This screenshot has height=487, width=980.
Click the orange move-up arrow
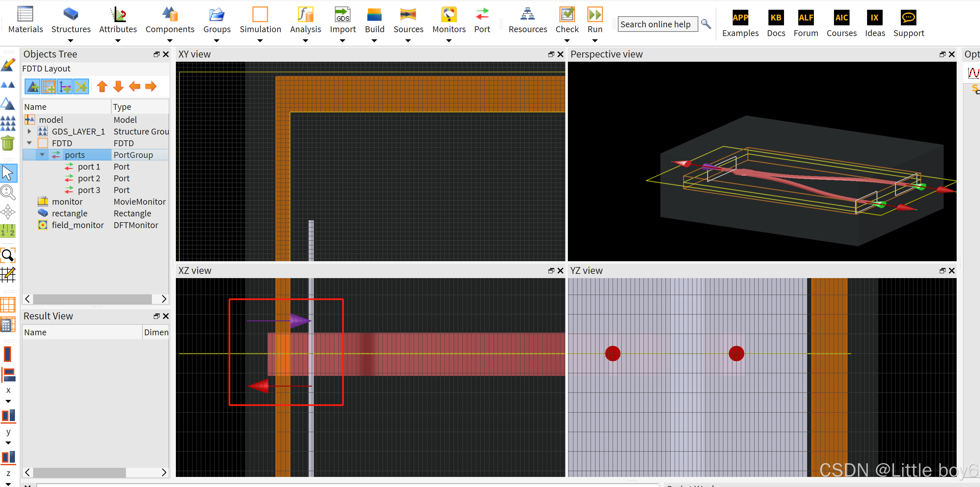tap(102, 86)
